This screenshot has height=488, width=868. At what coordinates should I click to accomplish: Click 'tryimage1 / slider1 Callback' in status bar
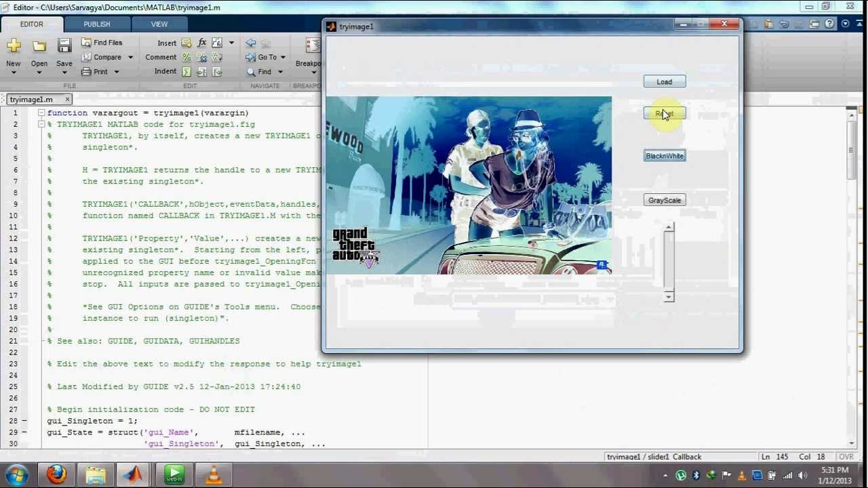point(654,457)
